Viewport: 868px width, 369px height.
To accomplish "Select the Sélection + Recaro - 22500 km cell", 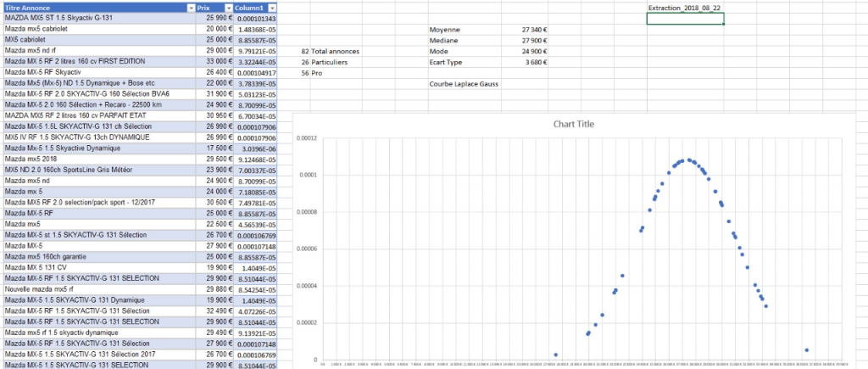I will coord(99,104).
